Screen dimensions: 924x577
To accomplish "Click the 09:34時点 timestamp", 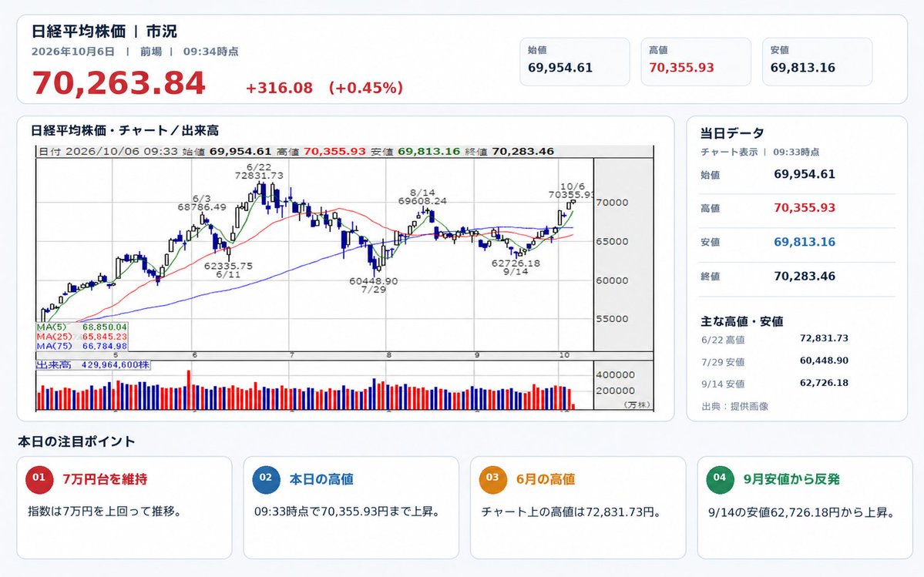I will 210,51.
